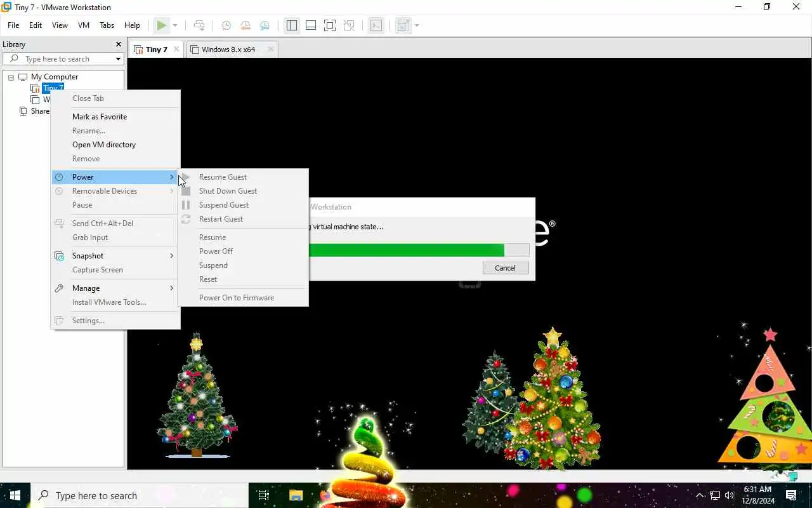Screen dimensions: 812x508
Task: Click Restart Guest in Power submenu
Action: (x=221, y=219)
